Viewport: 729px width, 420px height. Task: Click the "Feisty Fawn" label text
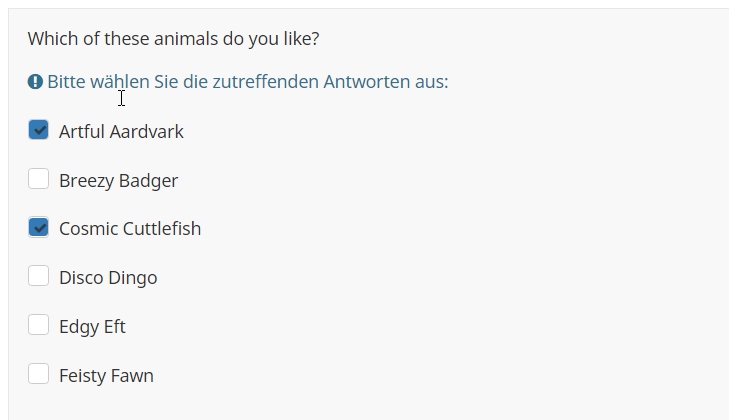click(106, 376)
